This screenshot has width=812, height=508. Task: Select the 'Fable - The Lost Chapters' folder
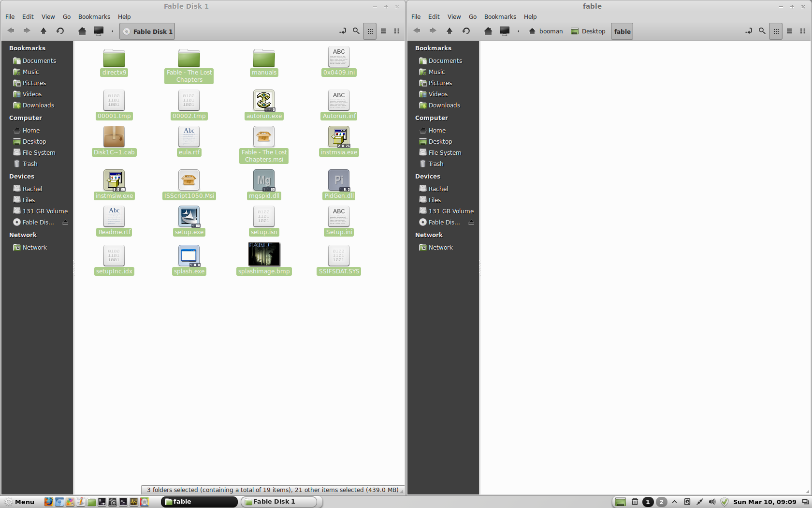point(189,58)
